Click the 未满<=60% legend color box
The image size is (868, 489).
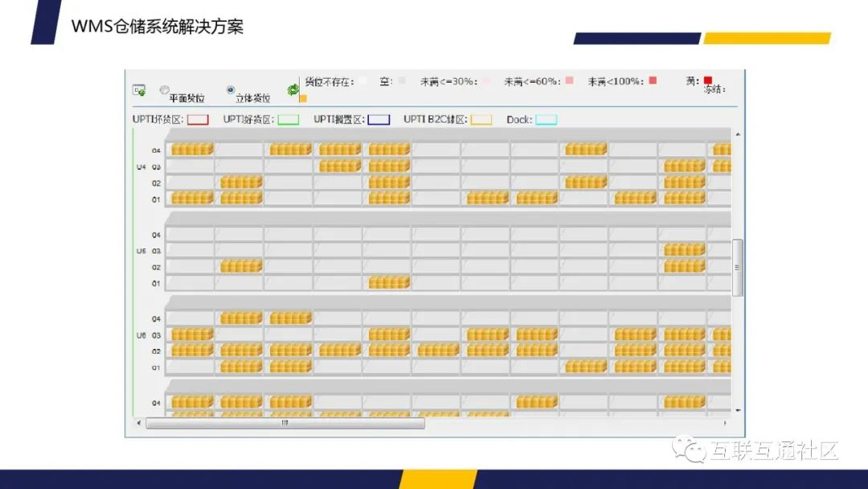[569, 81]
